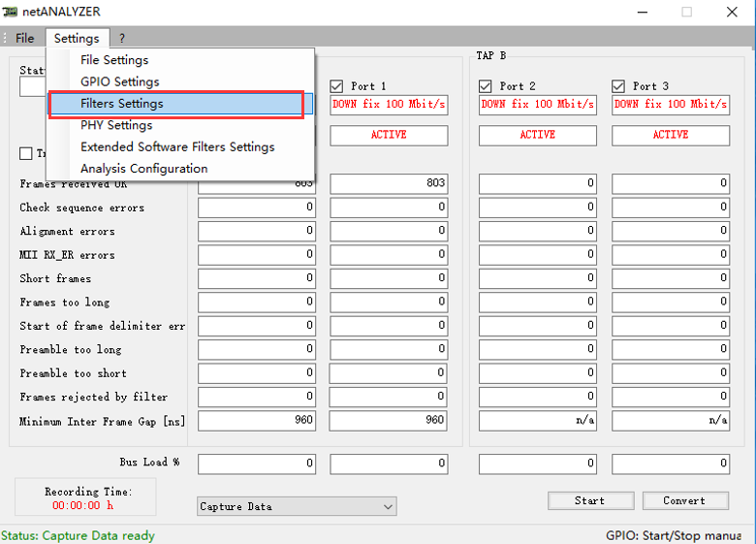
Task: Click the Short frames label
Action: pos(55,278)
